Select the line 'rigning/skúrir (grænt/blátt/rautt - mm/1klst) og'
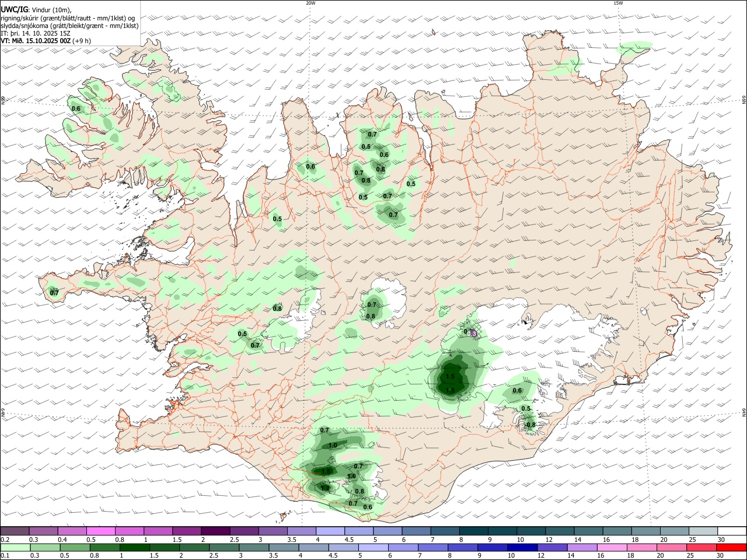This screenshot has height=560, width=747. 68,17
